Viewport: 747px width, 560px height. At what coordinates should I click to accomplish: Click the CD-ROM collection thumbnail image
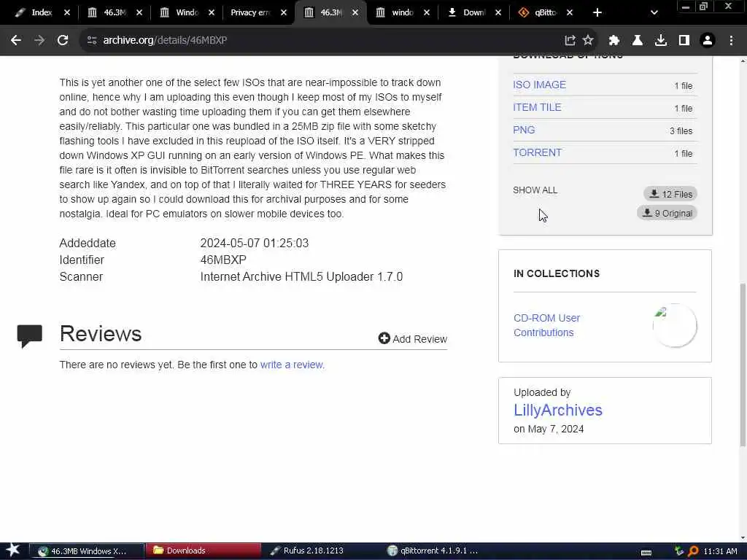click(x=675, y=326)
